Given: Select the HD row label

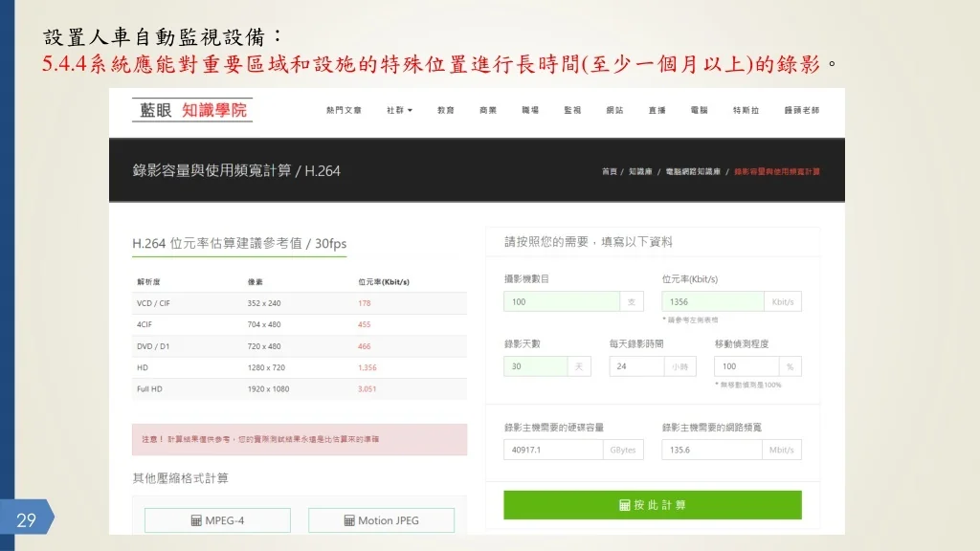Looking at the screenshot, I should 143,367.
